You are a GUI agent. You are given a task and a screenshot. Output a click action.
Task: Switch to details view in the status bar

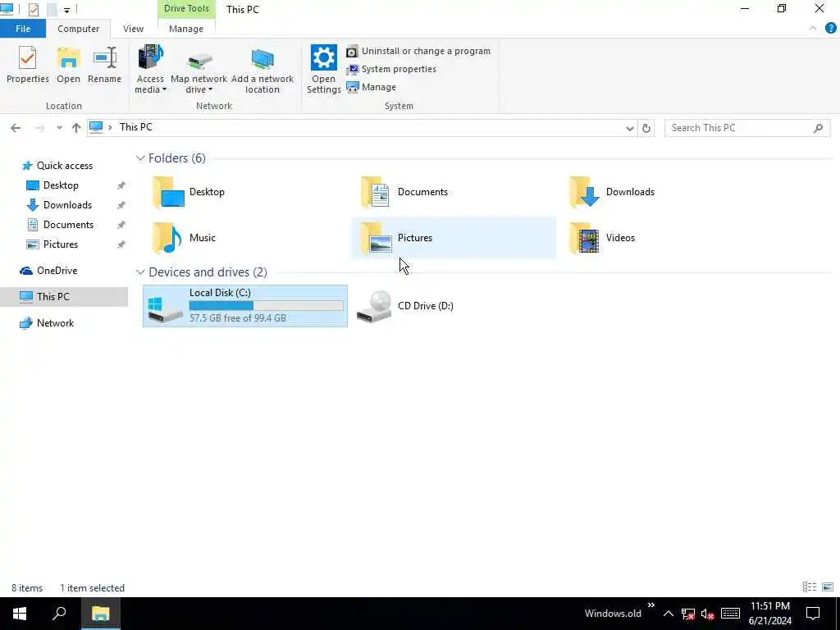coord(809,587)
